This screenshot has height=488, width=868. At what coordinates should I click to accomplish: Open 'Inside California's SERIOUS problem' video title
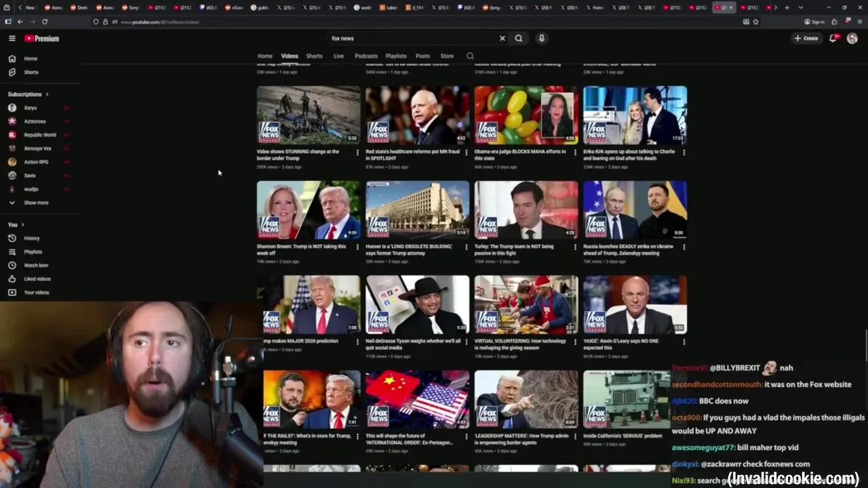pos(623,436)
